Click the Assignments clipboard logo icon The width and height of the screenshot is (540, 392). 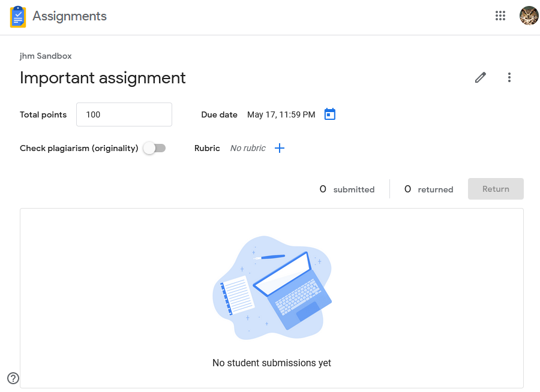coord(18,17)
